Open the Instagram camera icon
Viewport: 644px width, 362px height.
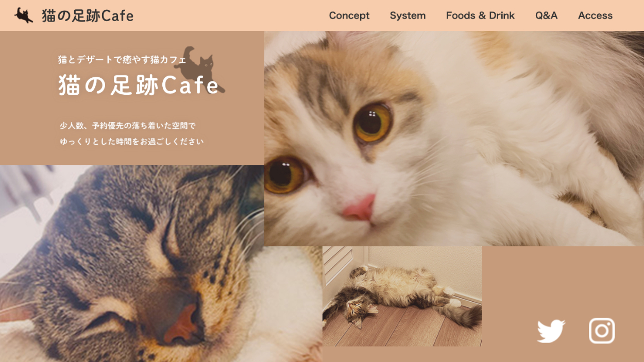coord(602,331)
